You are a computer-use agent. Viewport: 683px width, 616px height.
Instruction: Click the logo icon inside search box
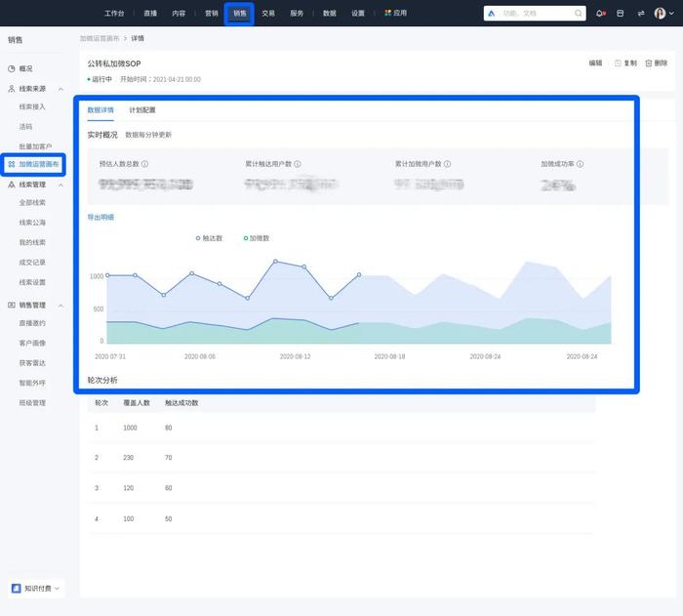[492, 14]
